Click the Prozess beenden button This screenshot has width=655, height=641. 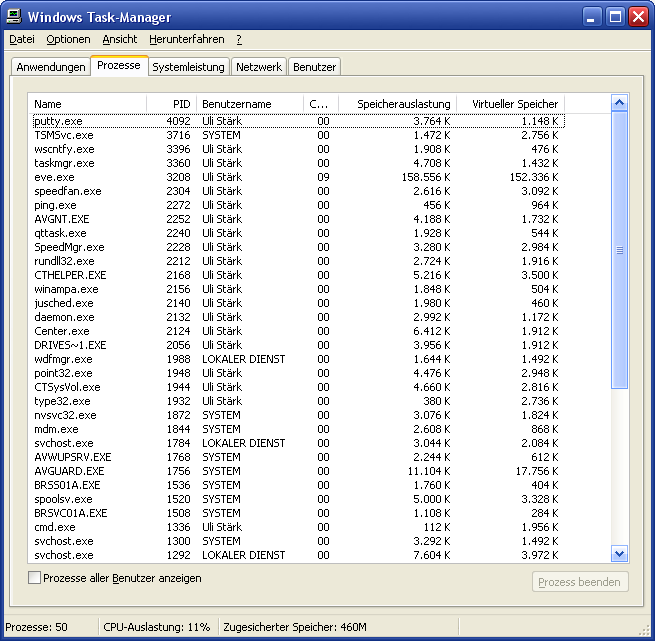point(580,582)
